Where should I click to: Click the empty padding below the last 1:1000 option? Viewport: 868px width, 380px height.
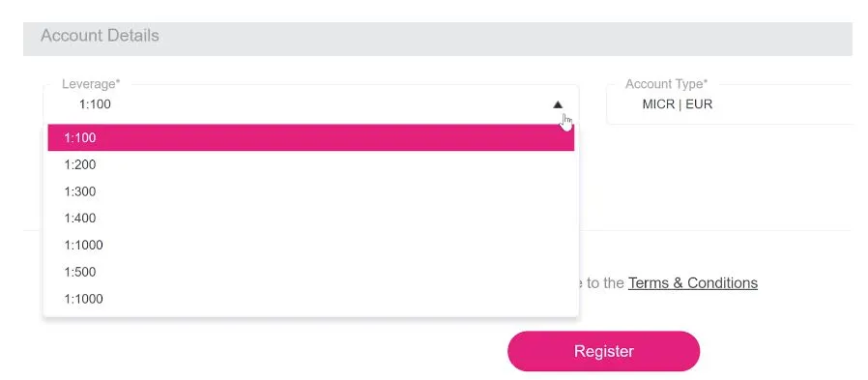click(x=310, y=314)
